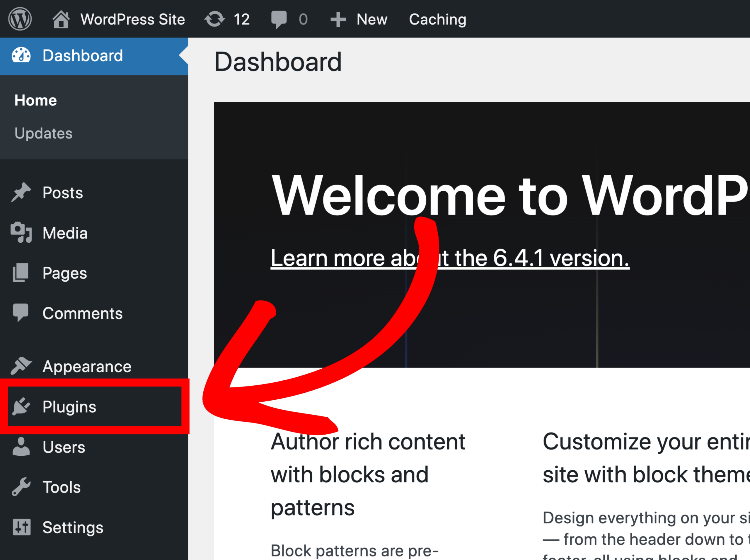Open the Updates submenu item
The width and height of the screenshot is (750, 560).
pyautogui.click(x=43, y=133)
